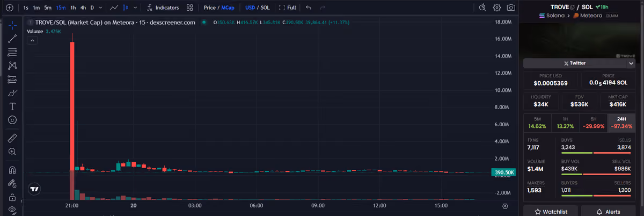This screenshot has height=216, width=644.
Task: Click the MKT CAP $416K box
Action: [618, 101]
